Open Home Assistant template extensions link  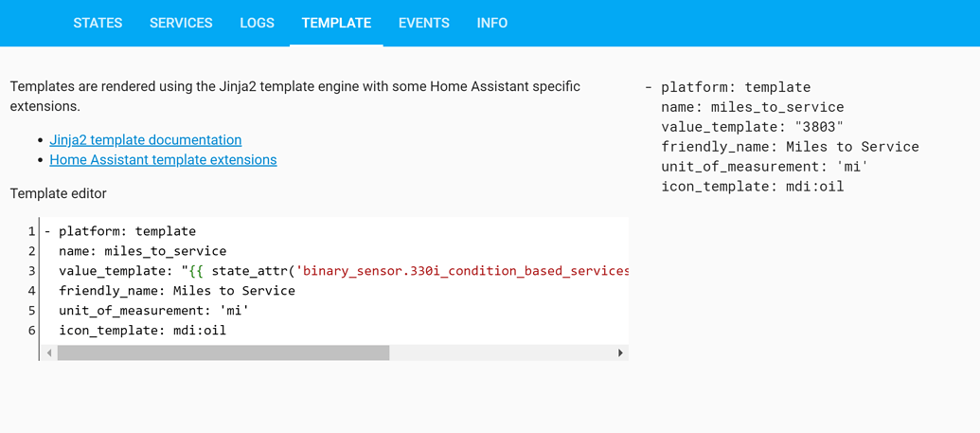[x=163, y=159]
